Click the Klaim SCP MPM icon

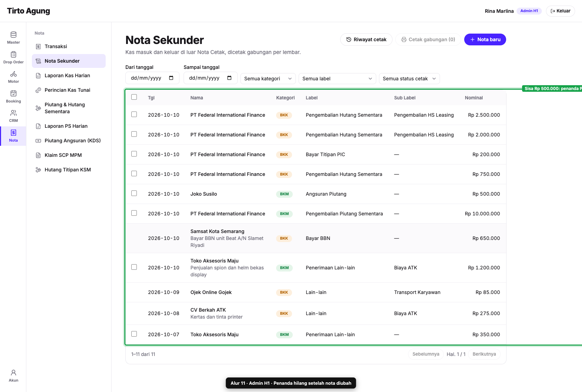(38, 155)
